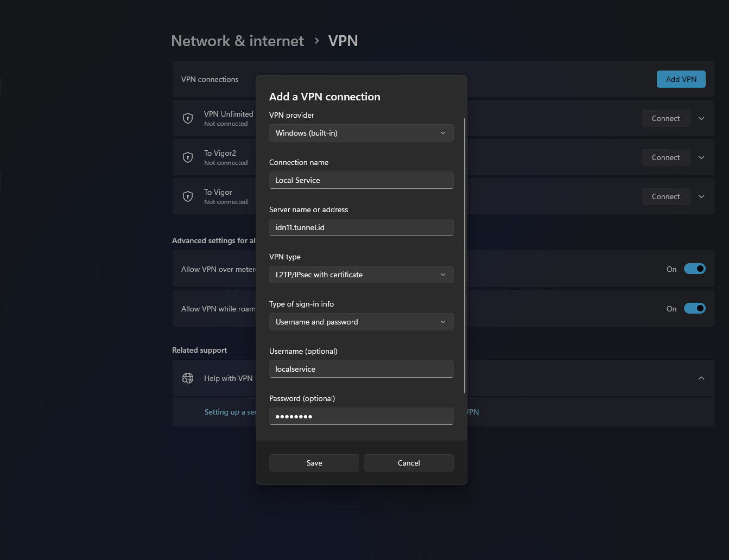Open the VPN provider dropdown
This screenshot has width=729, height=560.
click(x=361, y=133)
